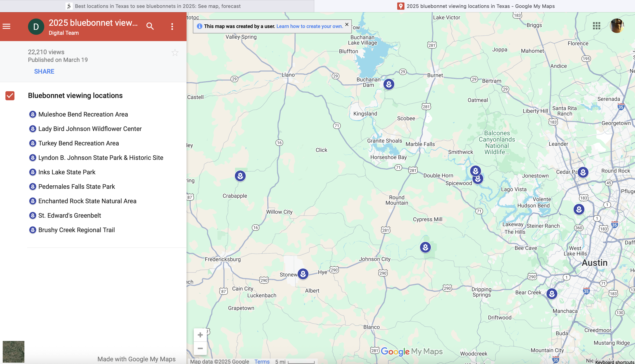Click the SHARE link
The width and height of the screenshot is (635, 364).
pyautogui.click(x=44, y=72)
